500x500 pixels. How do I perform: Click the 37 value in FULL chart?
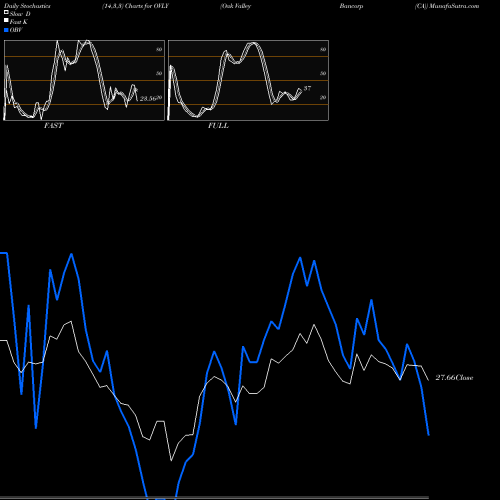point(307,88)
